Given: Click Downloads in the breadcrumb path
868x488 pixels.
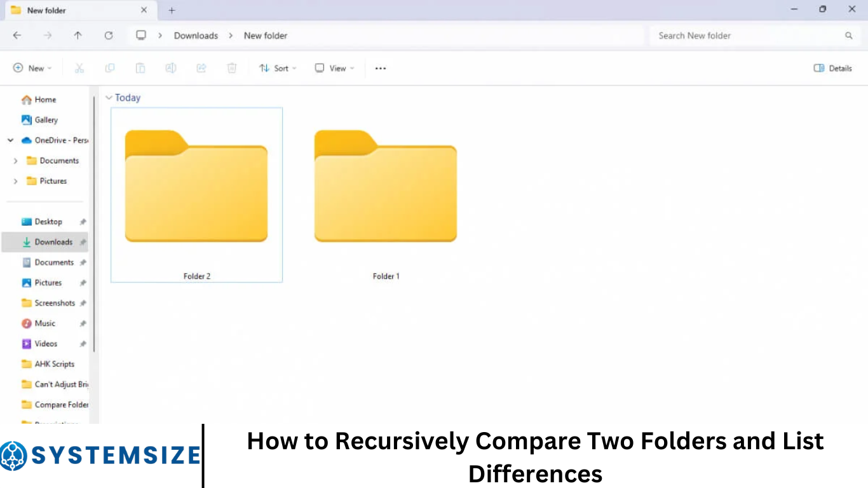Looking at the screenshot, I should [x=196, y=36].
